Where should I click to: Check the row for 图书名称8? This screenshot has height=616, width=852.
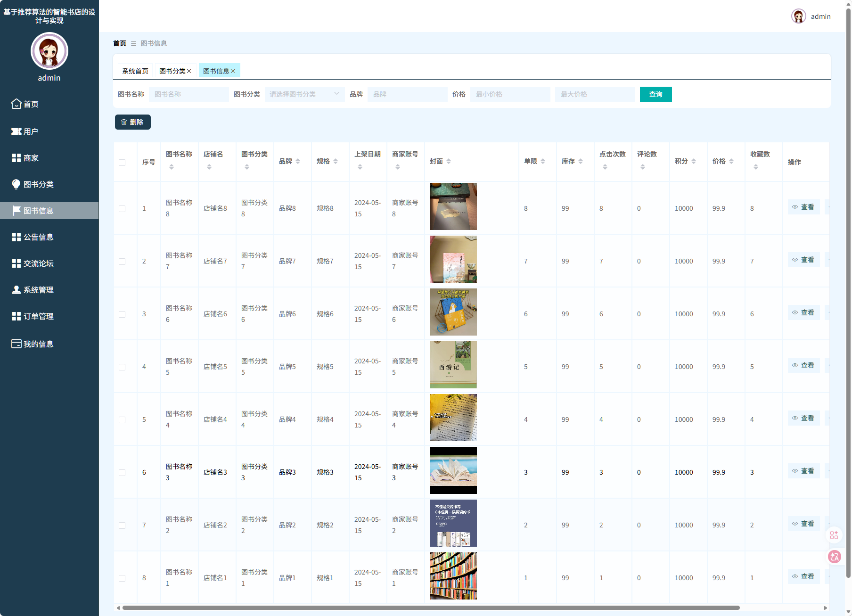(122, 208)
